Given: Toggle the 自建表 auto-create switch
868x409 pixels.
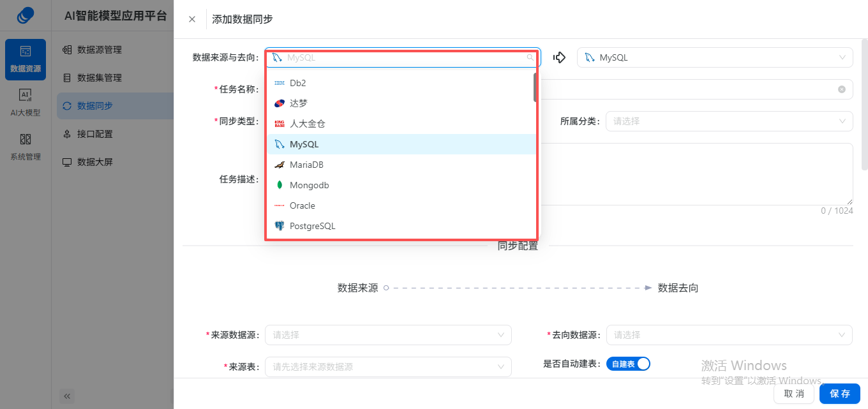Looking at the screenshot, I should pyautogui.click(x=628, y=364).
